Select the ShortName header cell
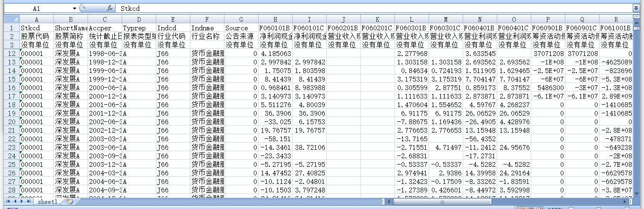The image size is (644, 209). click(71, 28)
